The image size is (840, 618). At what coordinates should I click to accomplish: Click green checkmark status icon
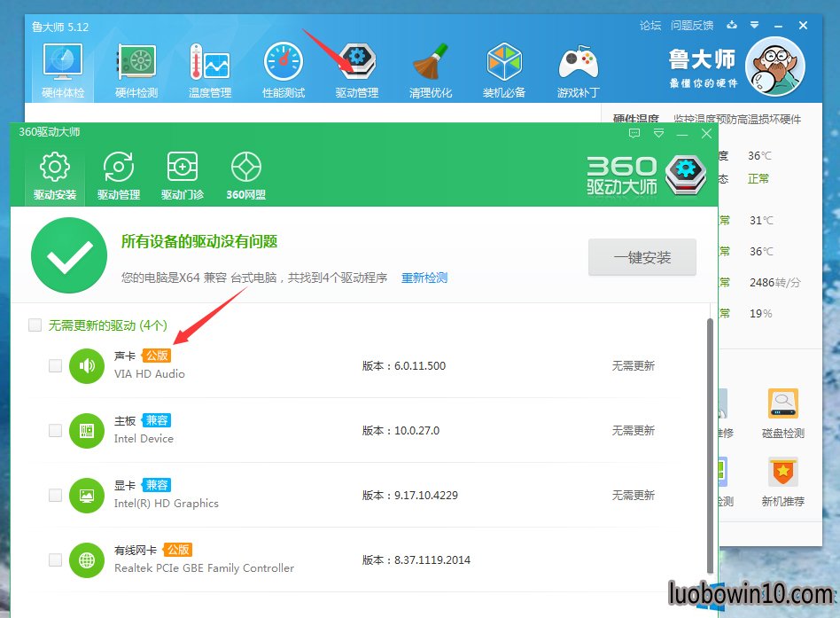pos(69,255)
